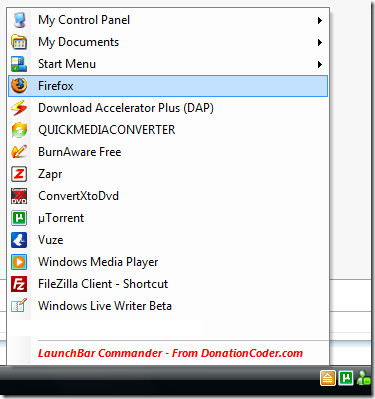This screenshot has width=375, height=399.
Task: Open FileZilla Client - Shortcut
Action: 168,284
